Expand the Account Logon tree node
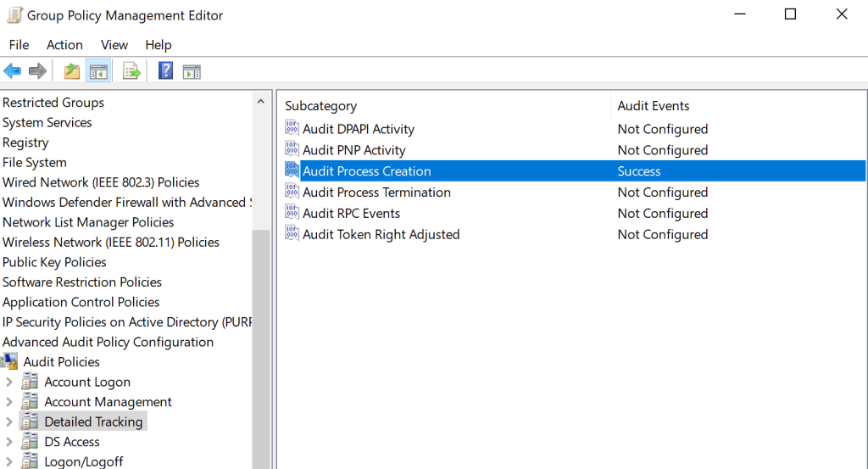 tap(9, 382)
